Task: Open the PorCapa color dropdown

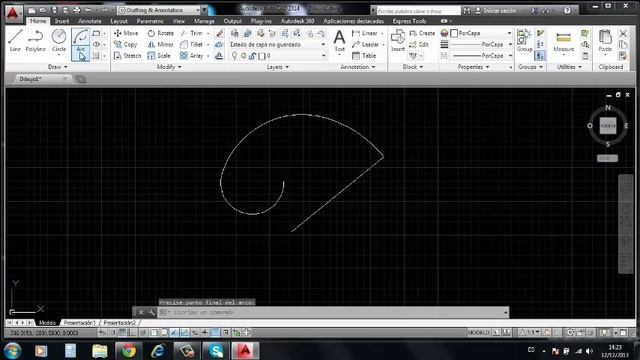Action: [509, 33]
